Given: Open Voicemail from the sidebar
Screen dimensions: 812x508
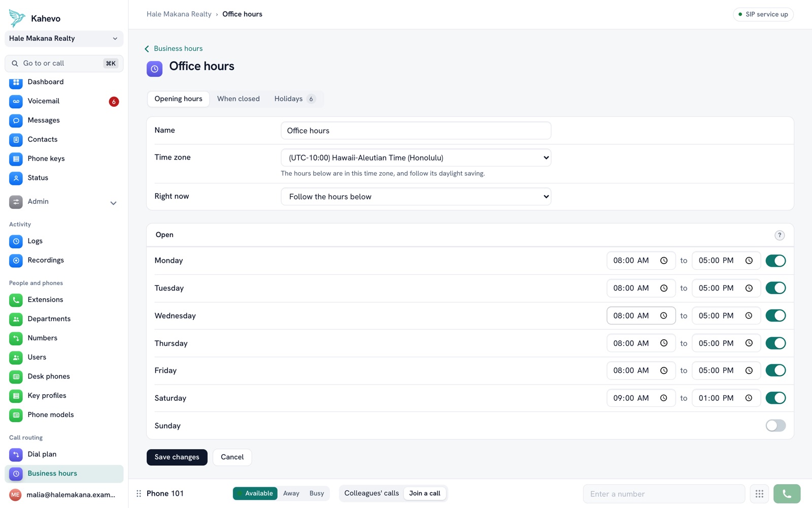Looking at the screenshot, I should pyautogui.click(x=64, y=101).
